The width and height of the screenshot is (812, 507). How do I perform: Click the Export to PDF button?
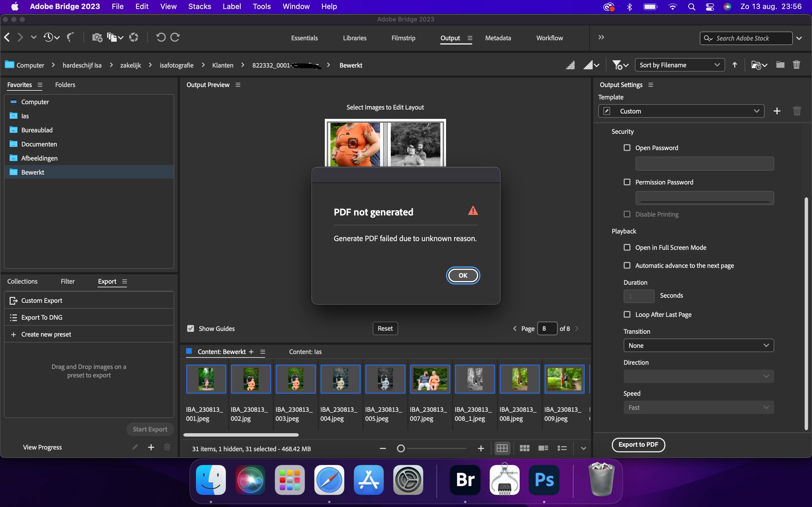pos(638,445)
